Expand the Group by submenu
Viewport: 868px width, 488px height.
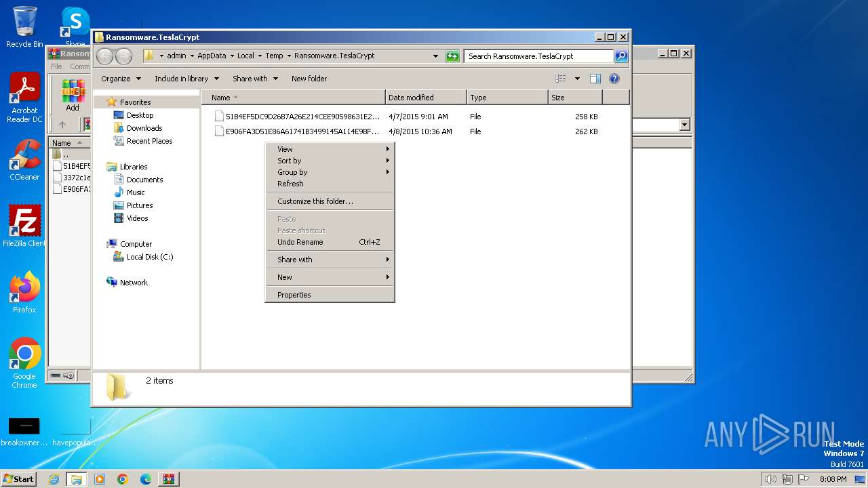pos(330,172)
